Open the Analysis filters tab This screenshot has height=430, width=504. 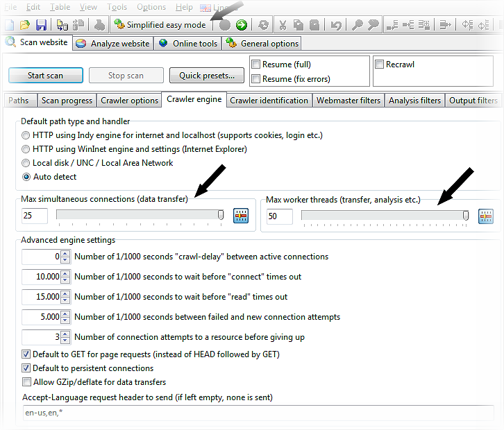coord(414,101)
